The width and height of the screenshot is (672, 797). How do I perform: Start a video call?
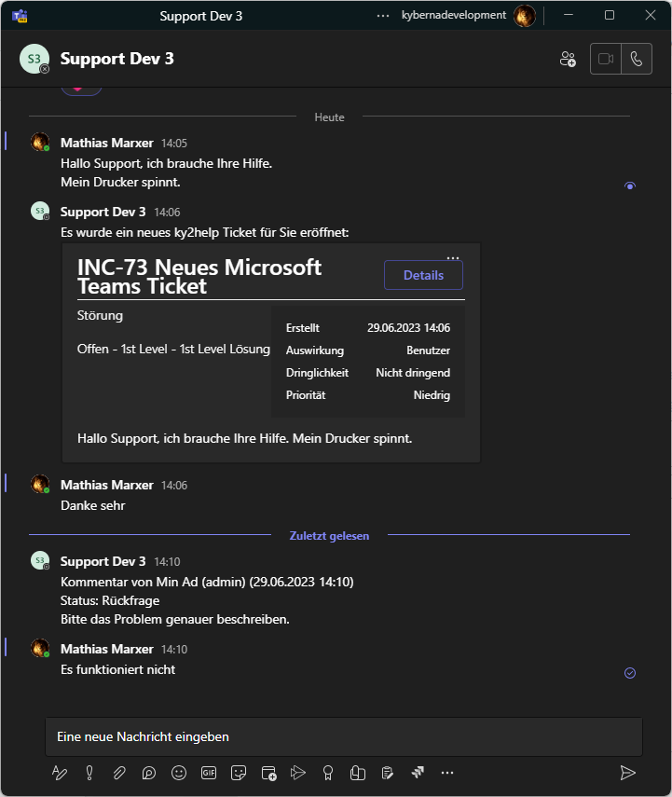[605, 58]
